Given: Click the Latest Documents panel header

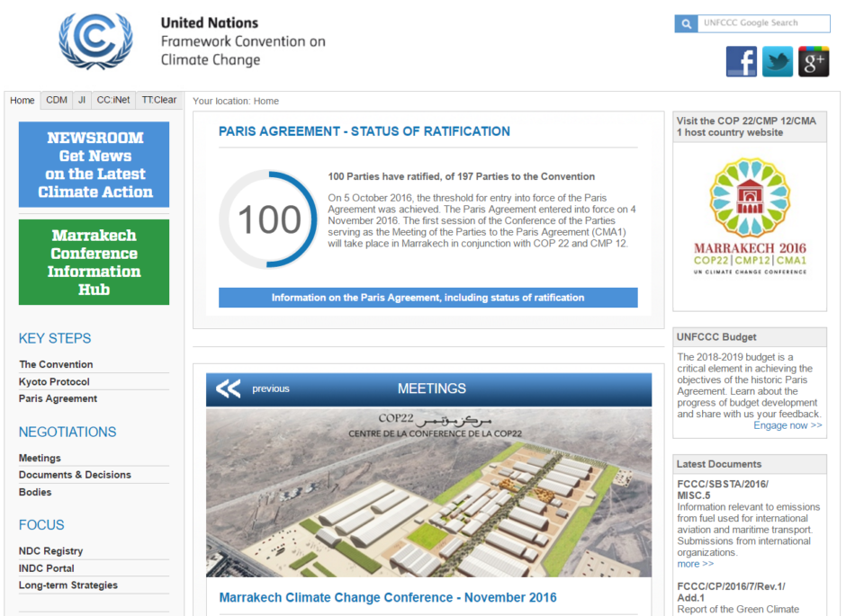Looking at the screenshot, I should 750,465.
